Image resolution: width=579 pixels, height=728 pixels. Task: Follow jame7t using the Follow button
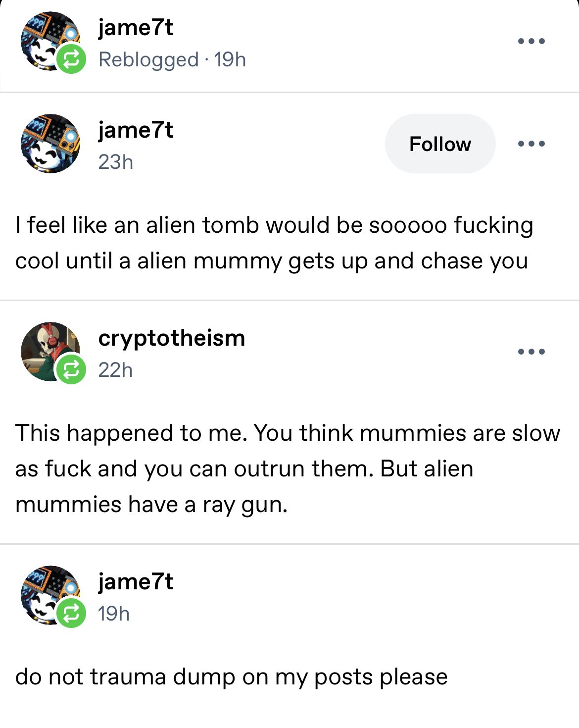point(440,144)
